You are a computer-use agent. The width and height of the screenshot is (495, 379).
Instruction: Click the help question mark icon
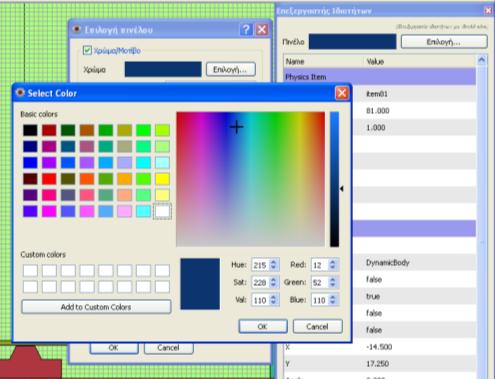[x=246, y=30]
